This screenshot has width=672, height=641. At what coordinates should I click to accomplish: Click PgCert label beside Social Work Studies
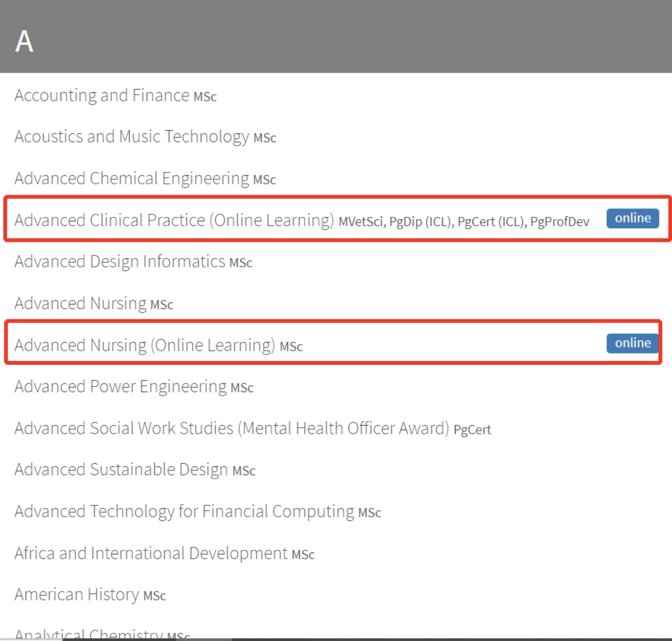tap(472, 430)
